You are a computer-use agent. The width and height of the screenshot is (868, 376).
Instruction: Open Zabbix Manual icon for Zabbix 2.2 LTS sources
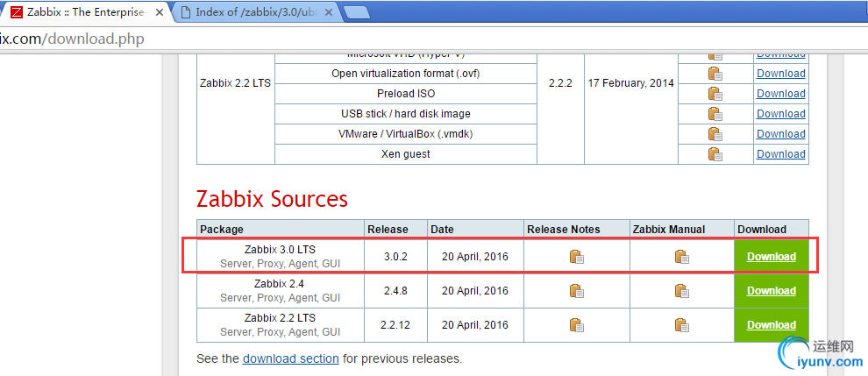pos(682,325)
